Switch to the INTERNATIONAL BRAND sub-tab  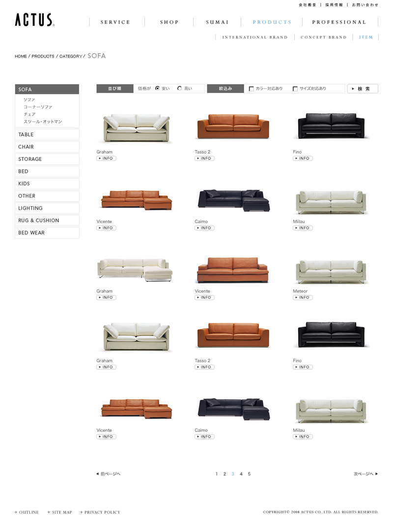[x=255, y=37]
